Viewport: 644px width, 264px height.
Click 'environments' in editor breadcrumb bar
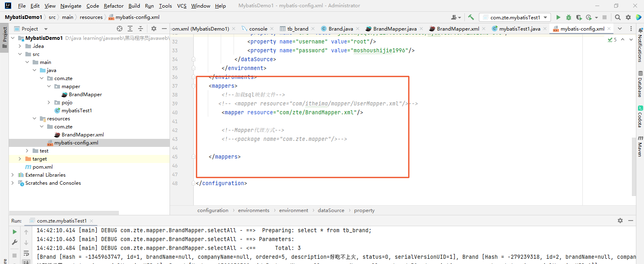pyautogui.click(x=253, y=210)
